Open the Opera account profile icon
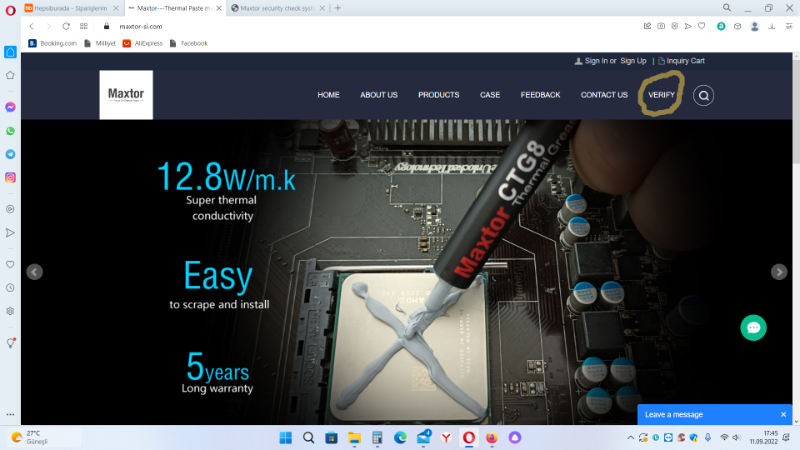 (755, 26)
